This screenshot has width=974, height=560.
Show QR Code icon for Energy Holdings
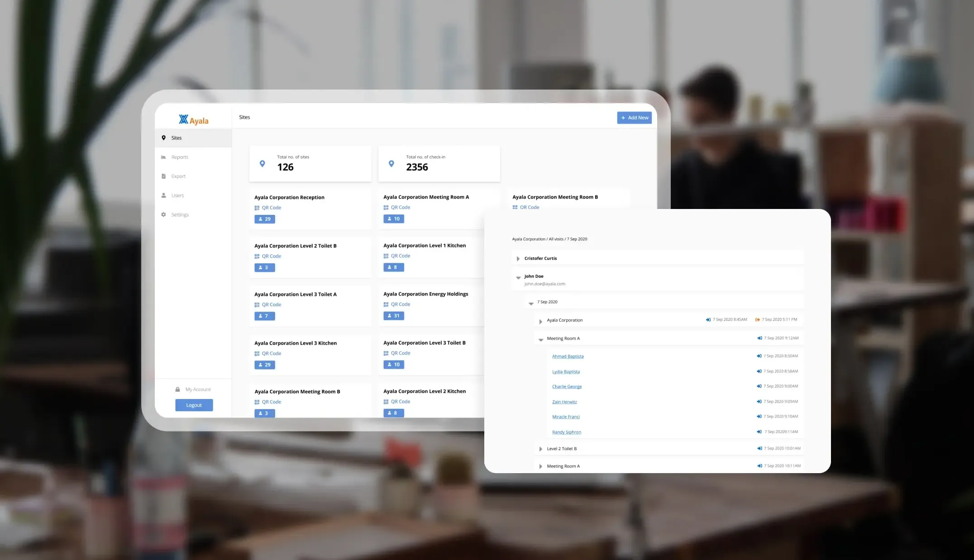click(x=386, y=304)
